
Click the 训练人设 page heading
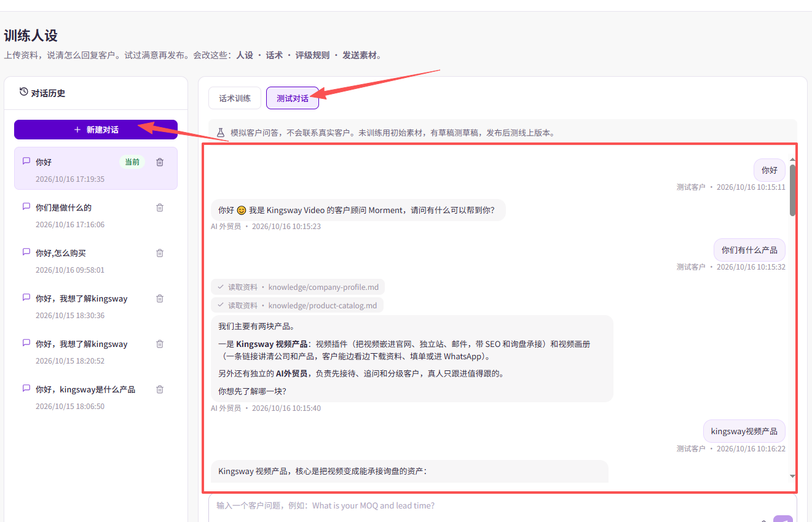[31, 36]
